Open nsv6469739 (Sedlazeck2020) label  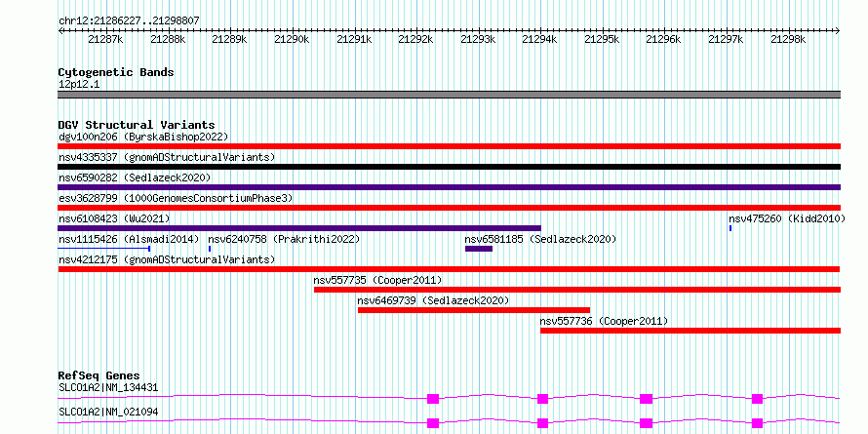coord(433,300)
